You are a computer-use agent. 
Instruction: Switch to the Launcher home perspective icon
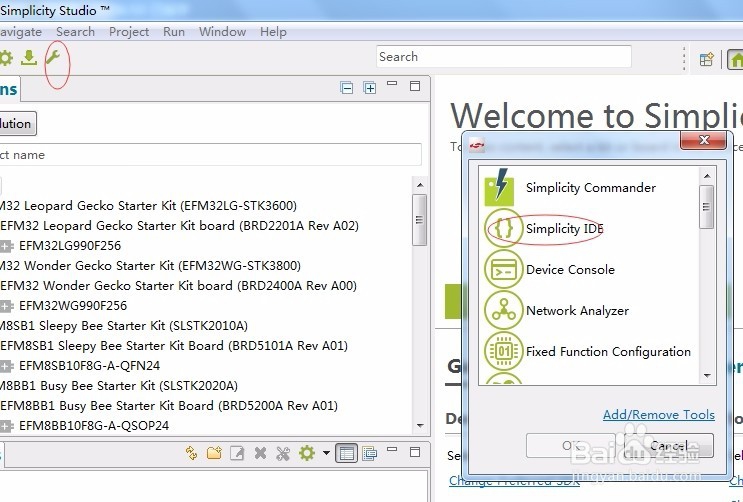735,60
